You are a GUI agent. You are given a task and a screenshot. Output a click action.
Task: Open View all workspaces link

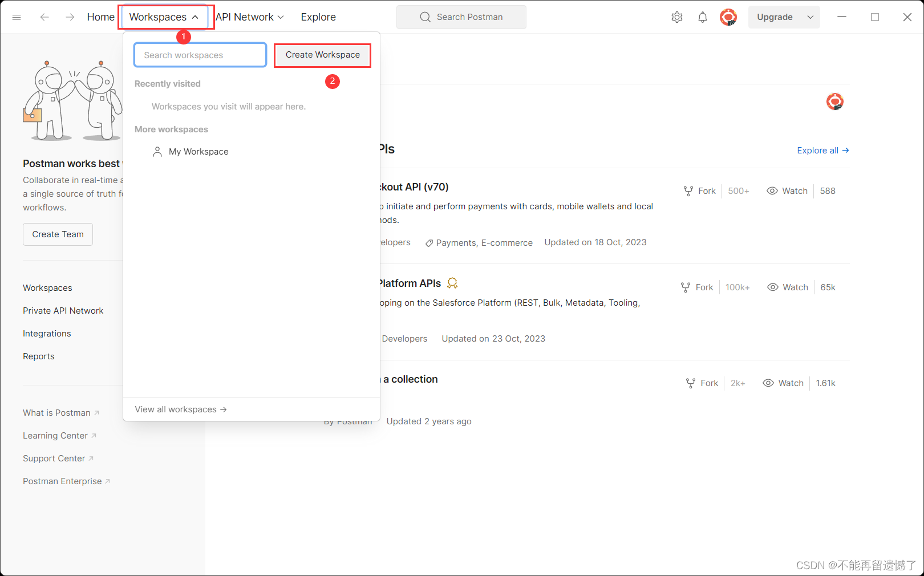[181, 409]
